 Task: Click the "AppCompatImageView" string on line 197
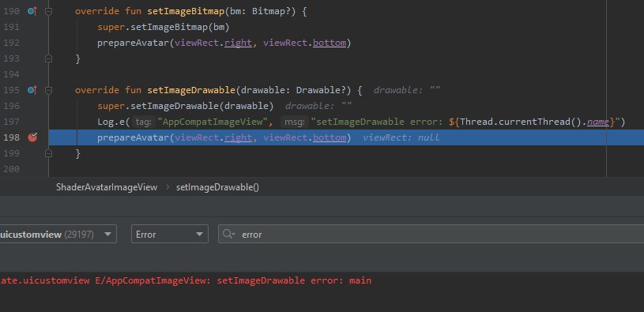pyautogui.click(x=213, y=122)
